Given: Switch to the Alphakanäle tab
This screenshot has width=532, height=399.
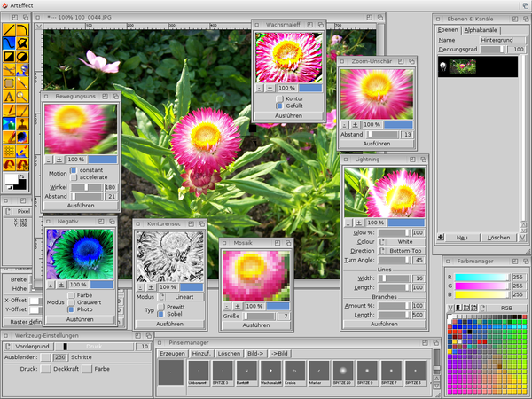Looking at the screenshot, I should pos(480,30).
